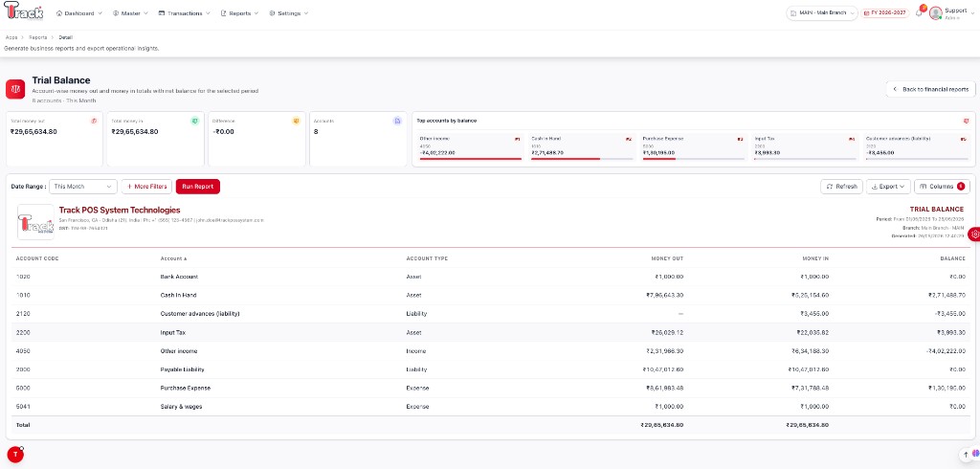Click the round red T badge at bottom left
This screenshot has width=980, height=469.
click(x=15, y=455)
